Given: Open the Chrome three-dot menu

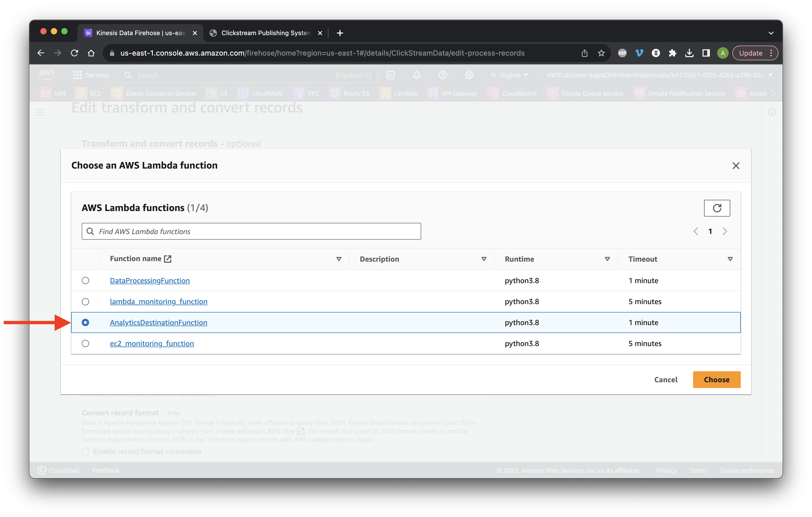Looking at the screenshot, I should click(x=771, y=53).
